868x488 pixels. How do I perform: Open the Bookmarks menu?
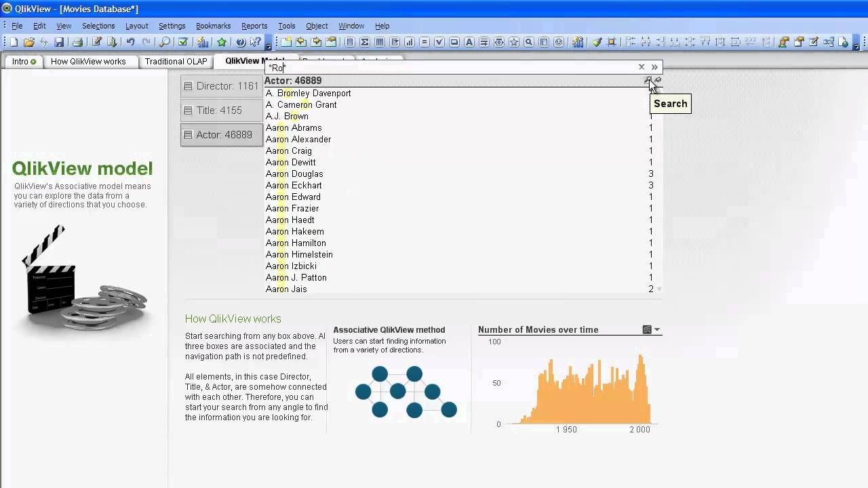pyautogui.click(x=213, y=26)
